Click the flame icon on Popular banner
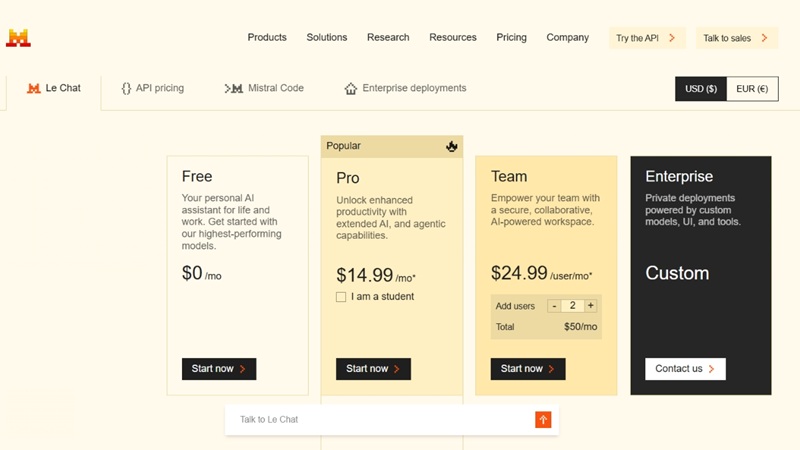 452,146
